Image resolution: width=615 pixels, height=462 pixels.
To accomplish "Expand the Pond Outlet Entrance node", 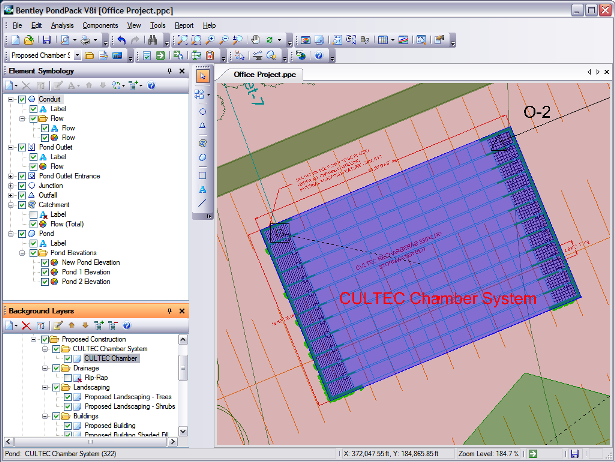I will click(x=11, y=176).
